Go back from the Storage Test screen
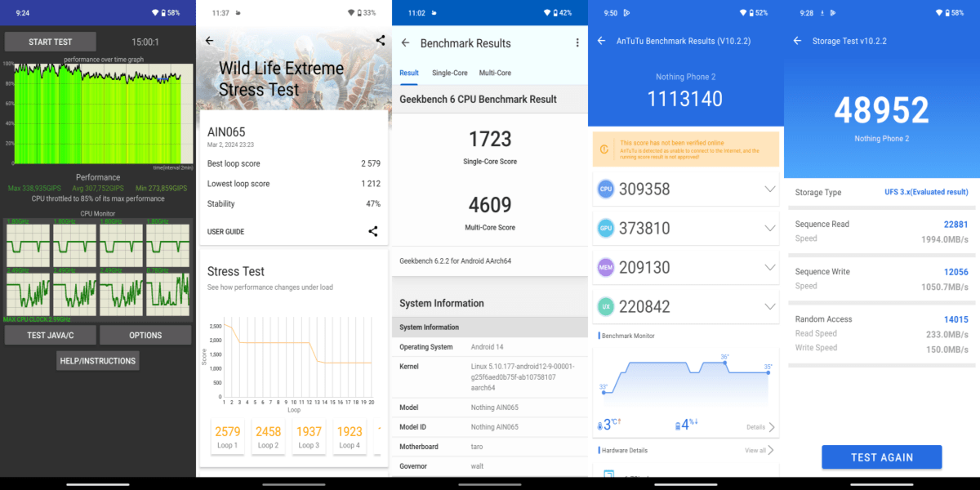Screen dimensions: 980x490 797,41
